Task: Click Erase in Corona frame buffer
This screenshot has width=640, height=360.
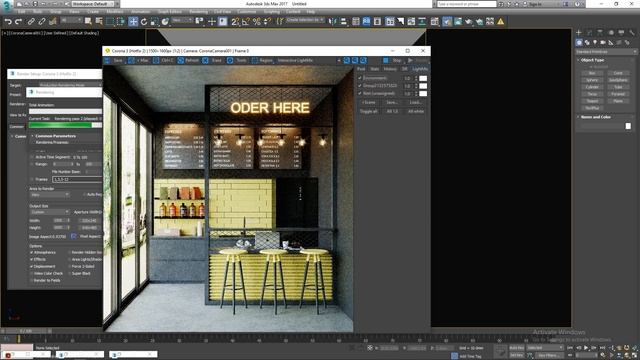Action: pyautogui.click(x=213, y=60)
